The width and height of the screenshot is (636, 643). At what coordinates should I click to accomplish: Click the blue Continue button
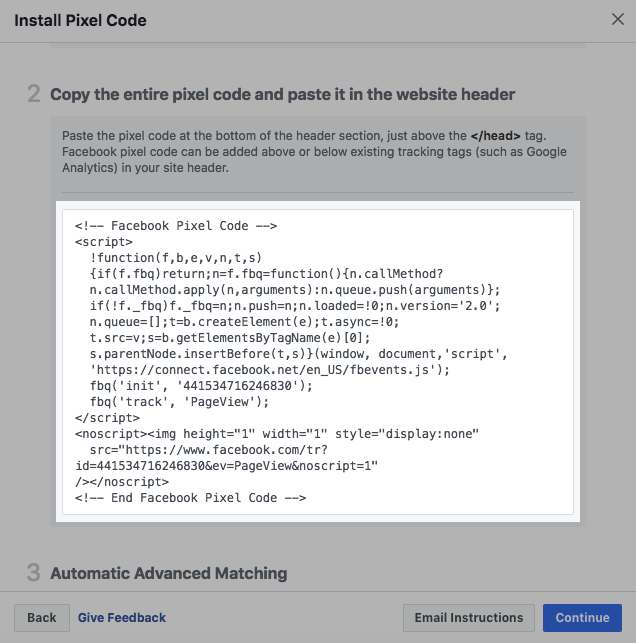pos(582,618)
